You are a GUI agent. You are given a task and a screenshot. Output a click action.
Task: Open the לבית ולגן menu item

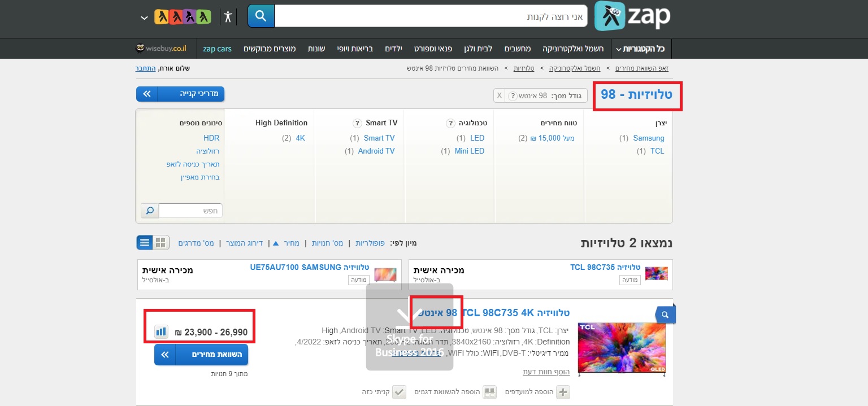[x=478, y=49]
